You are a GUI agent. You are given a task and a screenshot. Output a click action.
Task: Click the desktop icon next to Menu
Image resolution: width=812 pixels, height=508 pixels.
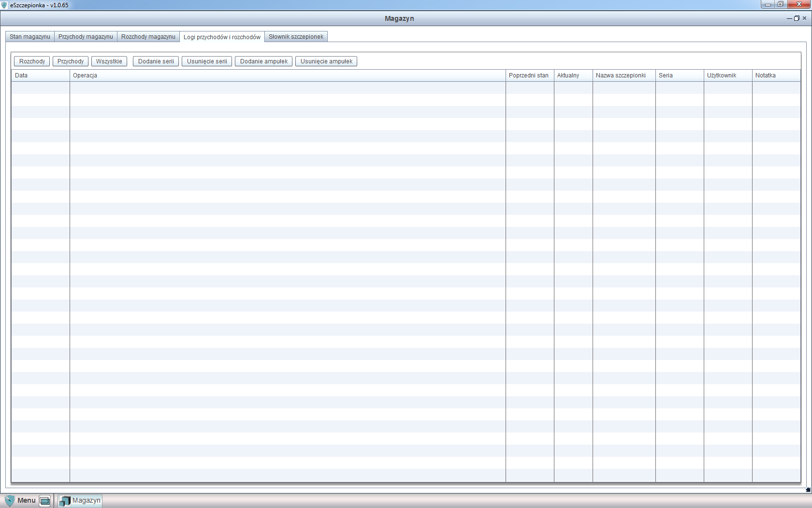[45, 501]
